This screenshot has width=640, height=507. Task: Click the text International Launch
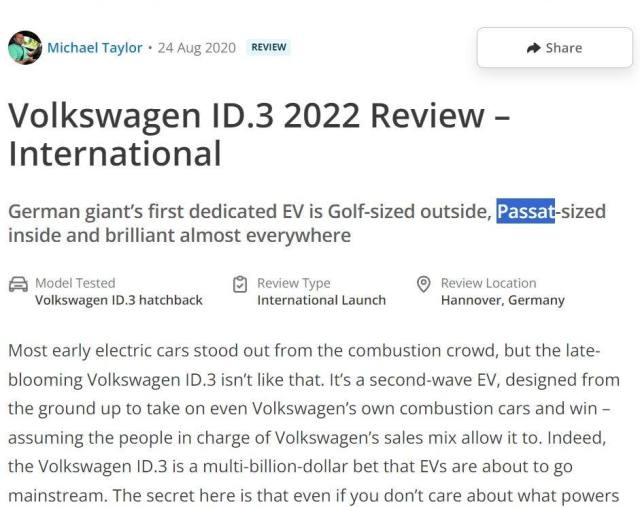click(321, 300)
